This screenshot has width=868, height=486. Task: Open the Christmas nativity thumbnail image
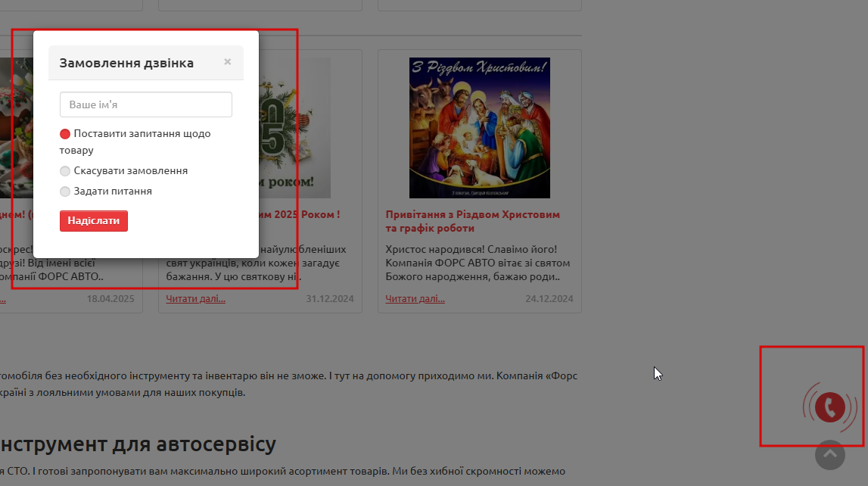(479, 128)
